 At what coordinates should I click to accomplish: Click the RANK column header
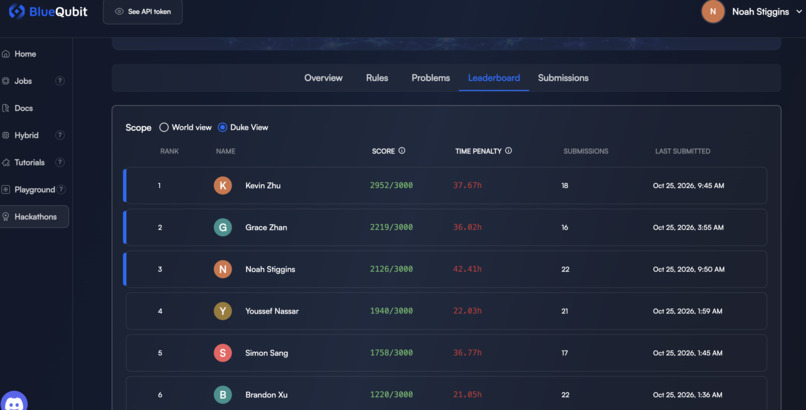(x=169, y=151)
